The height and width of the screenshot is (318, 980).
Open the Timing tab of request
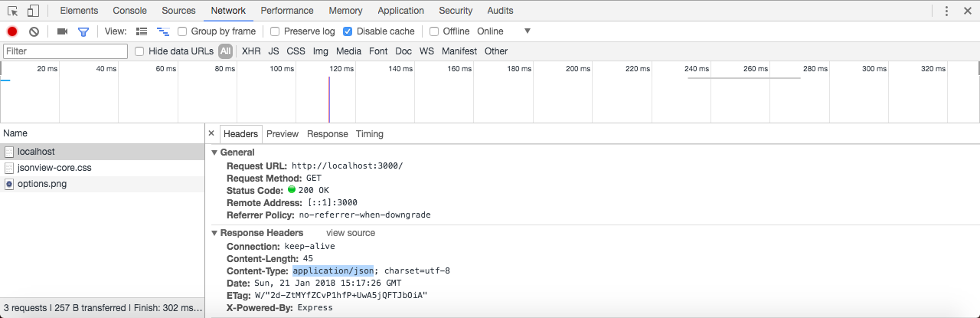[x=369, y=134]
